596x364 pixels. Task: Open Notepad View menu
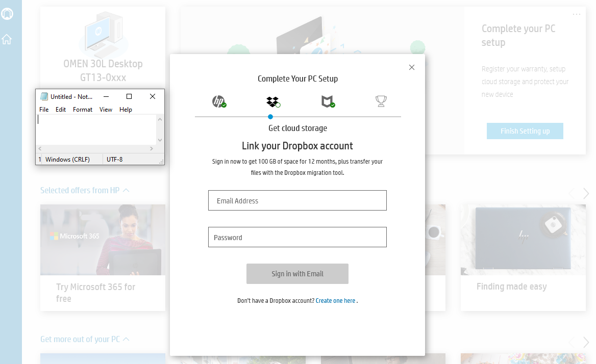(106, 109)
